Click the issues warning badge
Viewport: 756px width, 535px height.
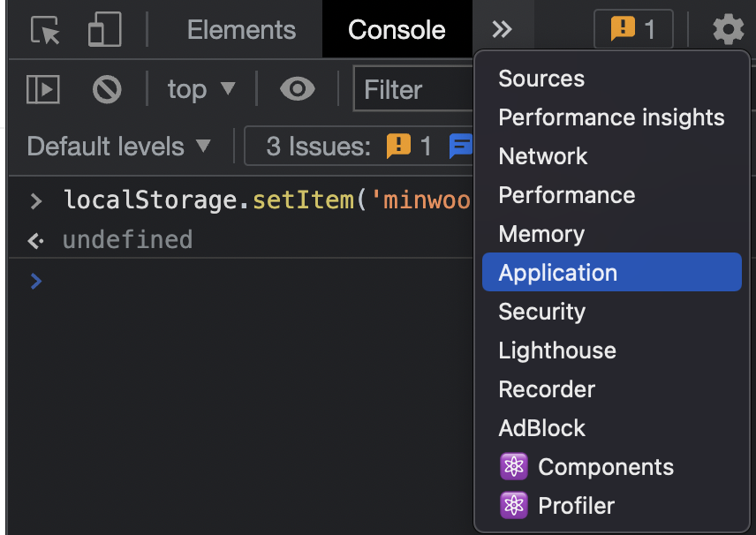[632, 30]
